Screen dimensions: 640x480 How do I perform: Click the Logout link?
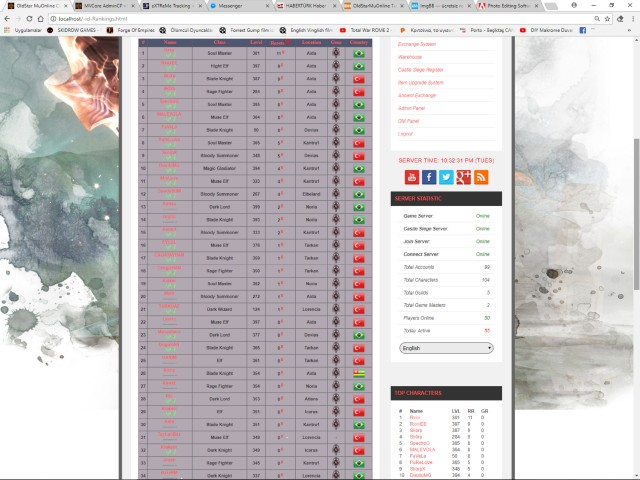tap(405, 133)
